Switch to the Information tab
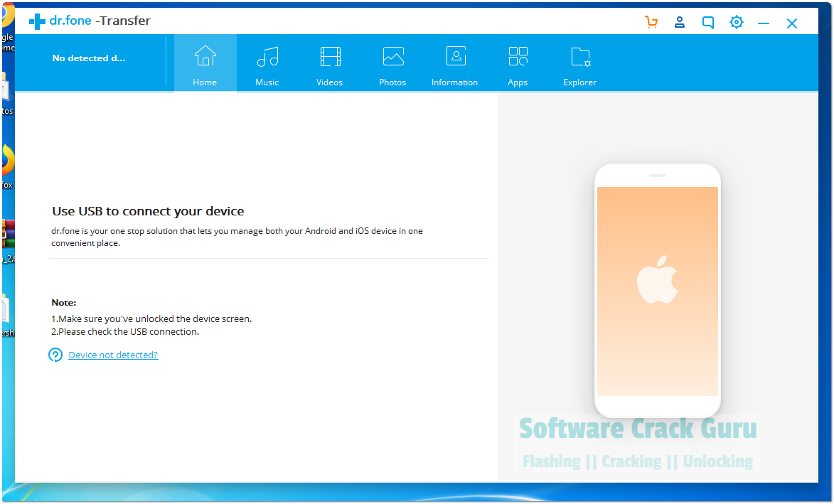 click(455, 64)
